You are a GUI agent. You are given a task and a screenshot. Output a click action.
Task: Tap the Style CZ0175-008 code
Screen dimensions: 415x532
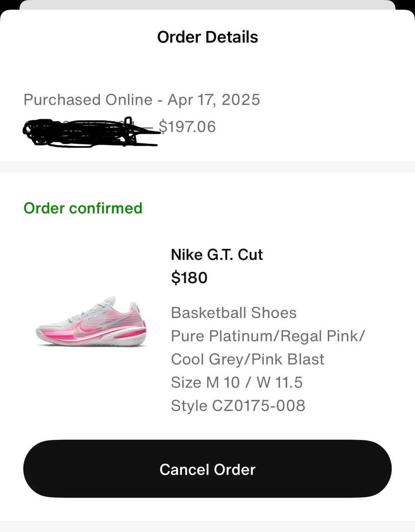(238, 406)
